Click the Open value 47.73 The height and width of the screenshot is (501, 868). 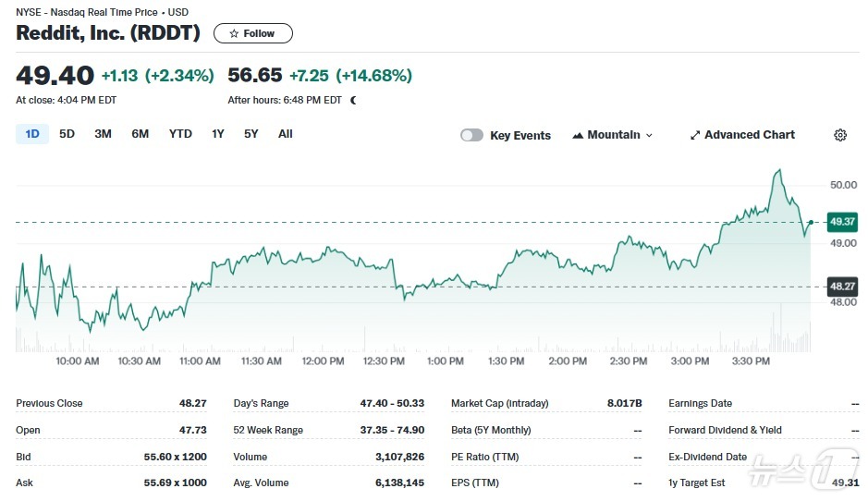coord(192,430)
